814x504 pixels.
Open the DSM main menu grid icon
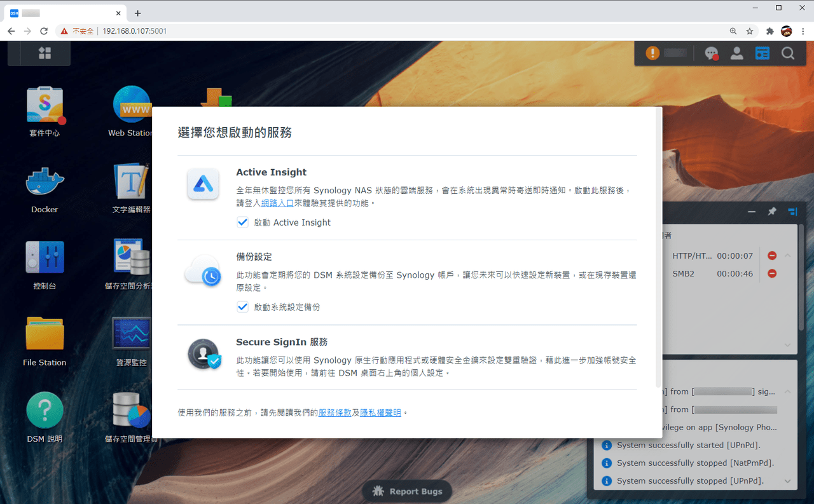pyautogui.click(x=45, y=53)
